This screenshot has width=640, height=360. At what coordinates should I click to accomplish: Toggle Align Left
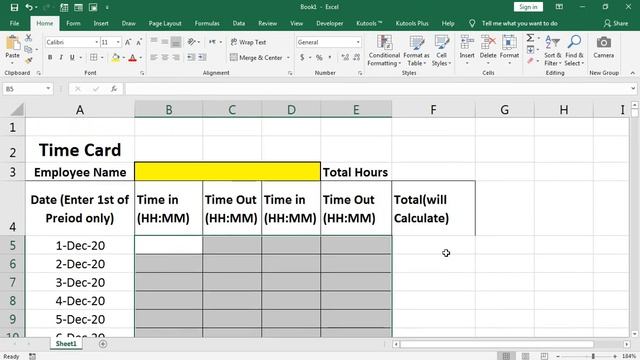154,58
